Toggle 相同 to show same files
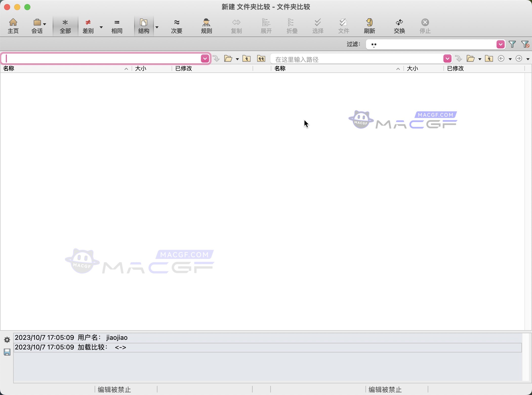532x395 pixels. pos(117,26)
